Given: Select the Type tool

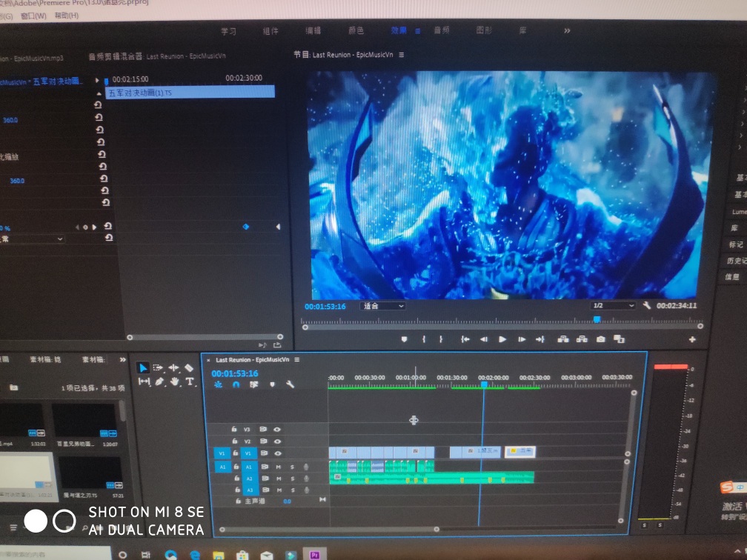Looking at the screenshot, I should 190,381.
